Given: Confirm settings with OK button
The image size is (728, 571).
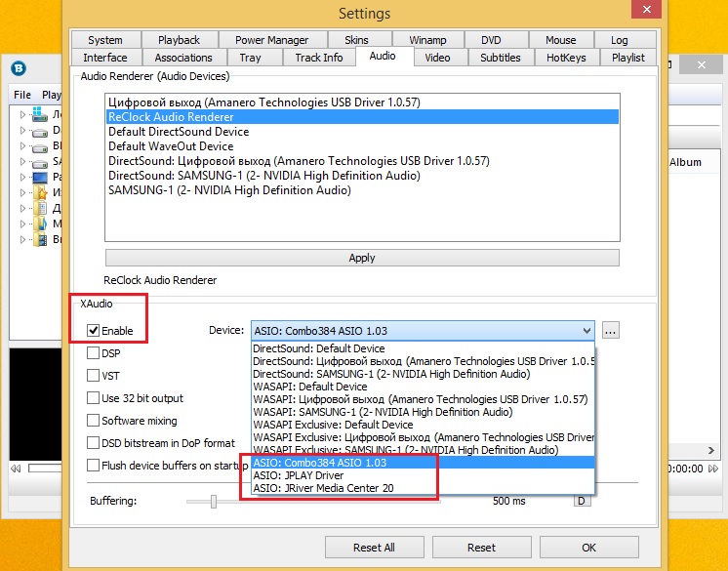Looking at the screenshot, I should [588, 548].
